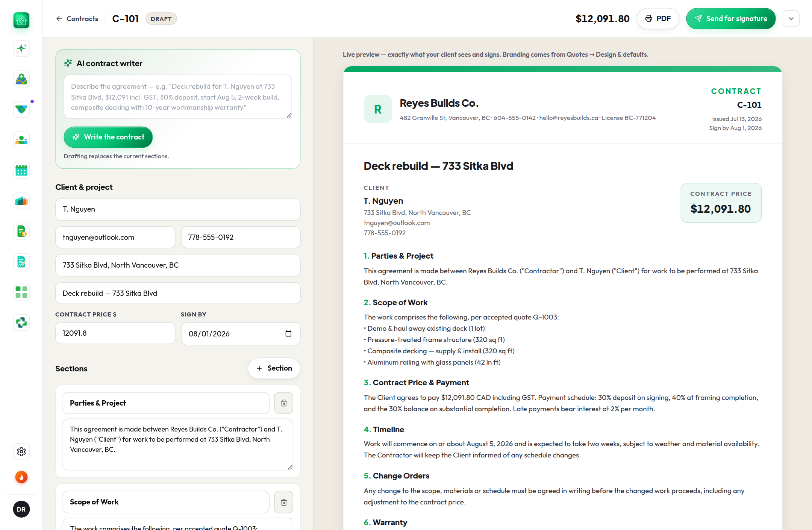Click '1. Parties & Project' preview heading

click(x=398, y=256)
